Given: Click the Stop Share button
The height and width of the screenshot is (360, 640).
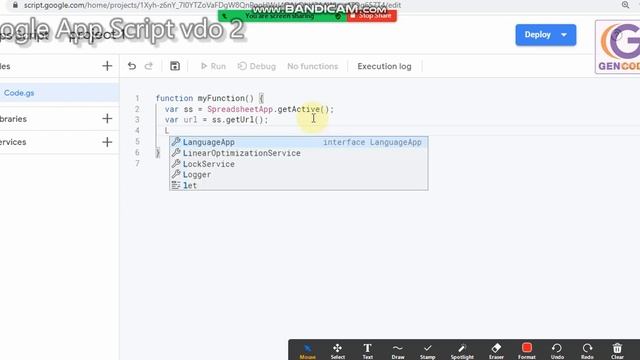Looking at the screenshot, I should click(372, 16).
